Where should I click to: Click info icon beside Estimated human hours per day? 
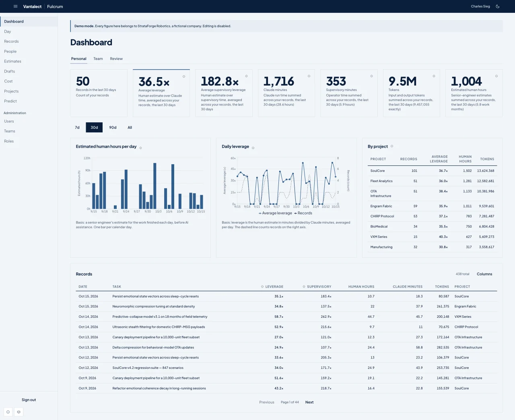[x=140, y=148]
